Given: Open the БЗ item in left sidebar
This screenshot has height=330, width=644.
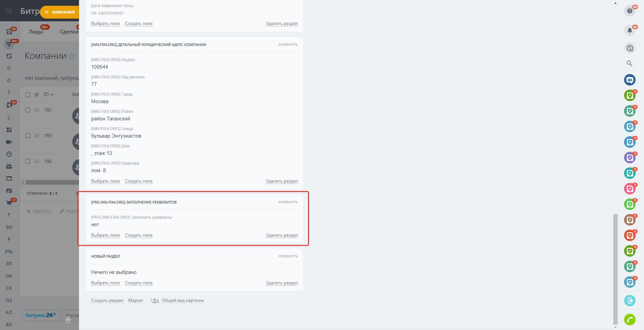Looking at the screenshot, I should point(9,325).
